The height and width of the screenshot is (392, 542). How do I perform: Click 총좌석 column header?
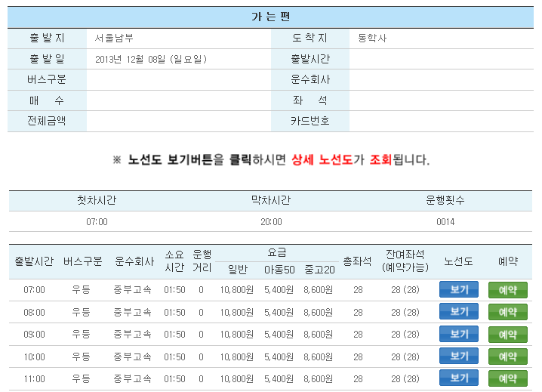[357, 261]
